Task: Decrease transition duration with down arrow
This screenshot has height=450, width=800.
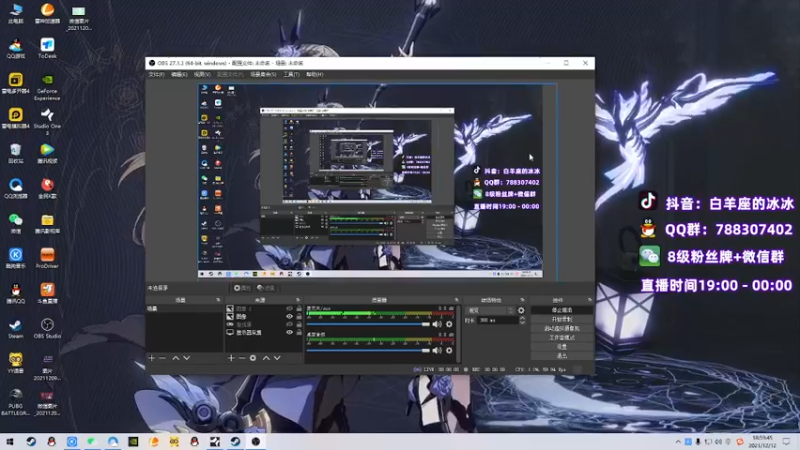Action: tap(522, 322)
